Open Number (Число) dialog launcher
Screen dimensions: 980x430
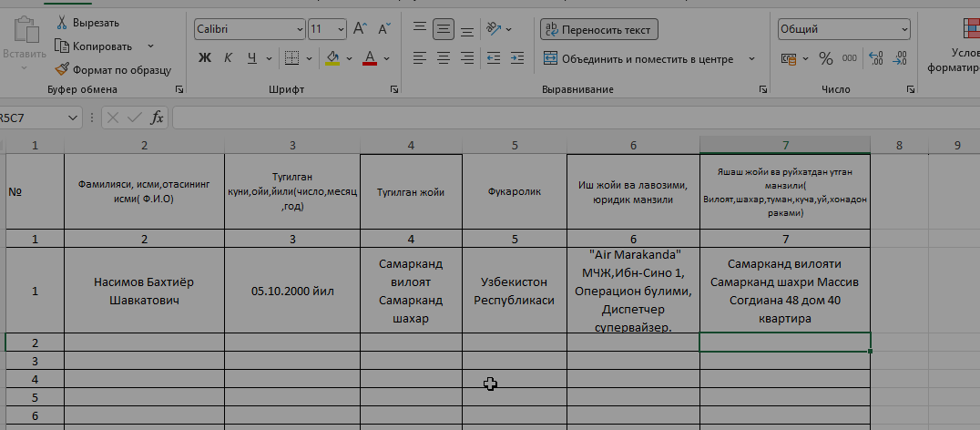pos(913,90)
